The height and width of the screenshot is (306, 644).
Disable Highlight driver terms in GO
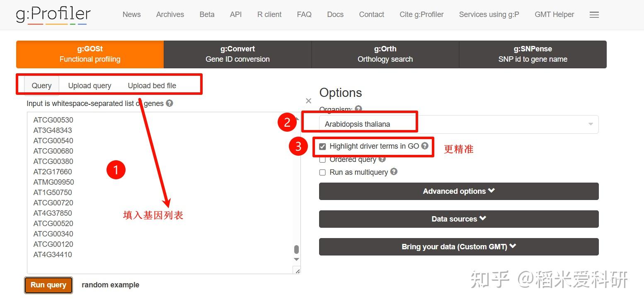tap(322, 146)
